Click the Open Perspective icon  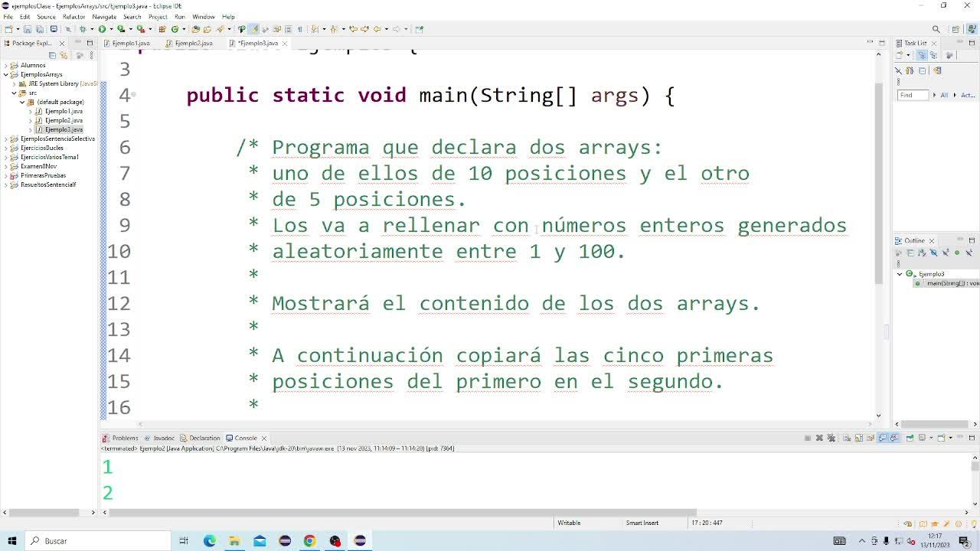click(x=955, y=29)
